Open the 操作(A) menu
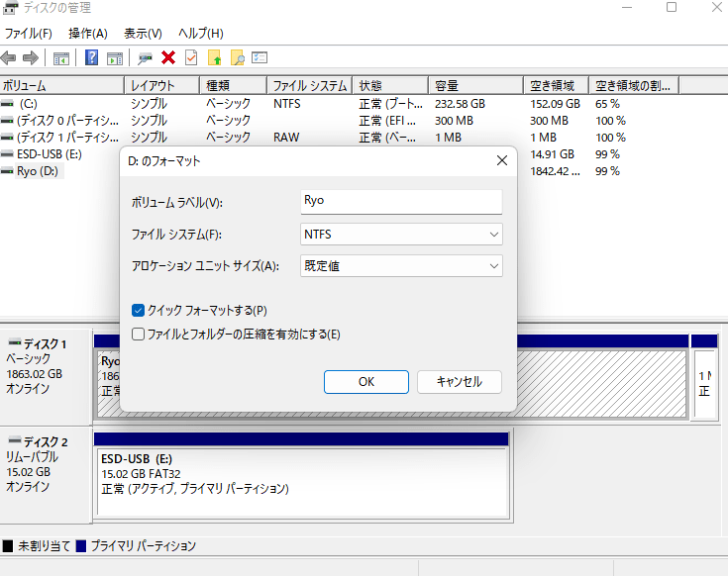 [x=86, y=33]
